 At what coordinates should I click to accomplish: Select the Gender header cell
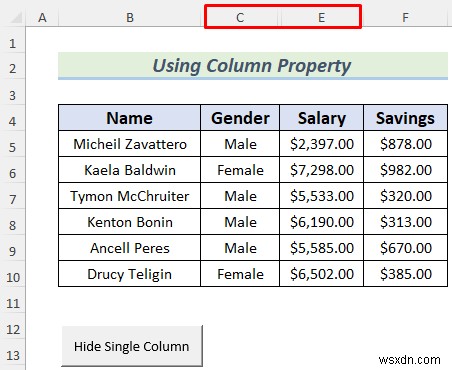click(240, 118)
